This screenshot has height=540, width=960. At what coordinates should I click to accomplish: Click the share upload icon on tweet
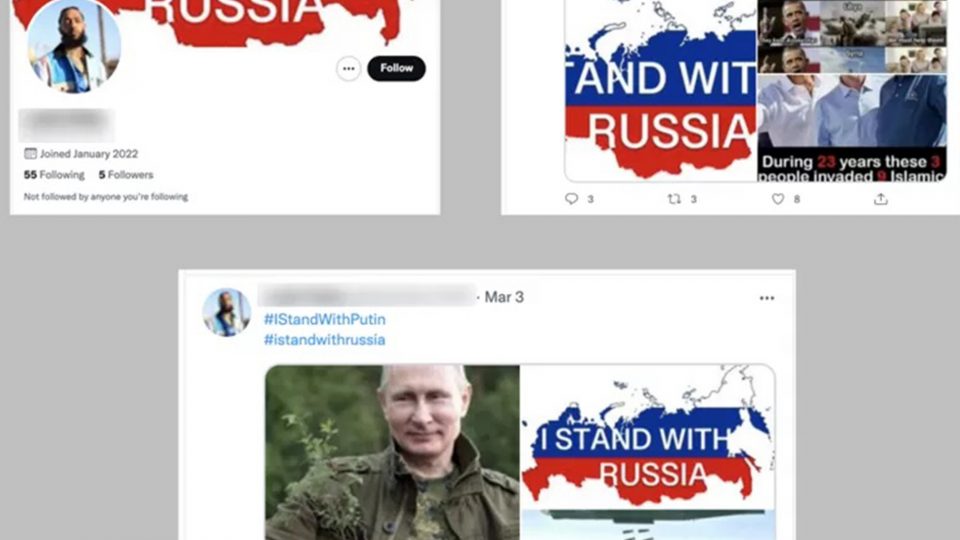click(880, 199)
